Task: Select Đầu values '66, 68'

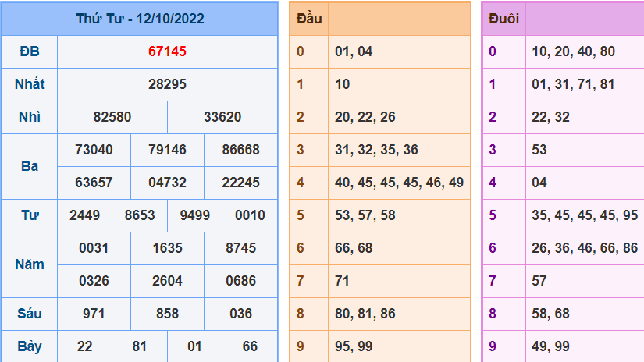Action: (x=354, y=248)
